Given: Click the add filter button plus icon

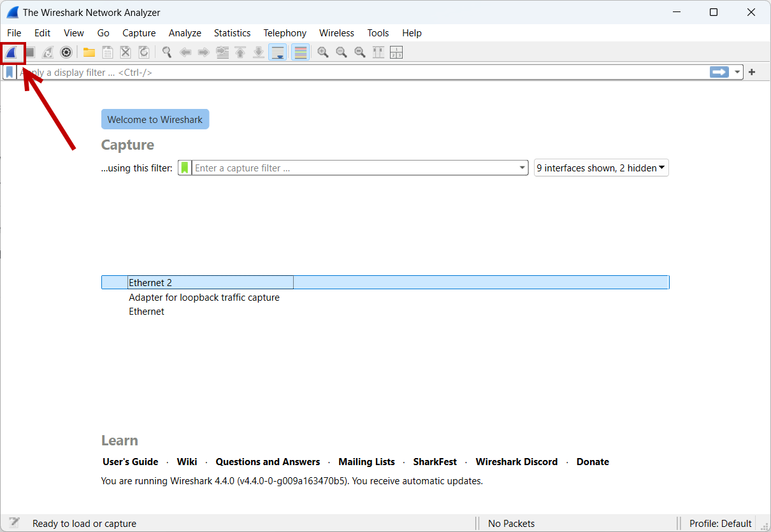Looking at the screenshot, I should coord(752,73).
